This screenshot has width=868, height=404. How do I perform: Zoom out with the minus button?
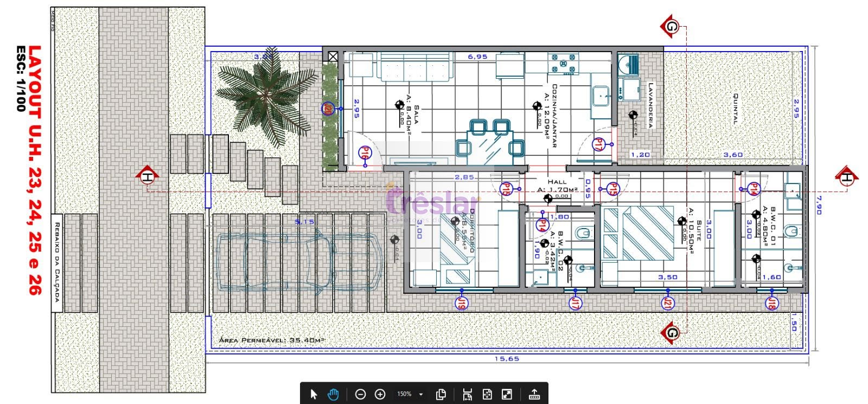[360, 394]
